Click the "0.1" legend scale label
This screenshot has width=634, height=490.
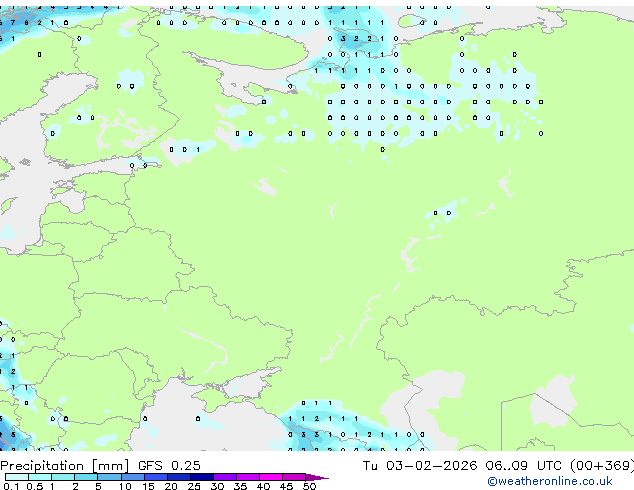11,486
